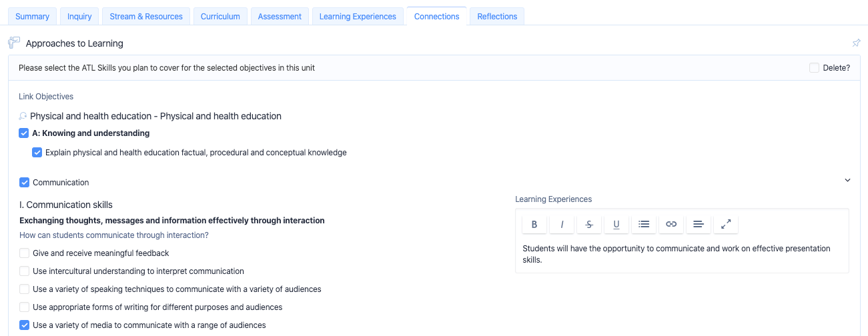Check the Delete? checkbox
The height and width of the screenshot is (336, 868).
(x=814, y=68)
